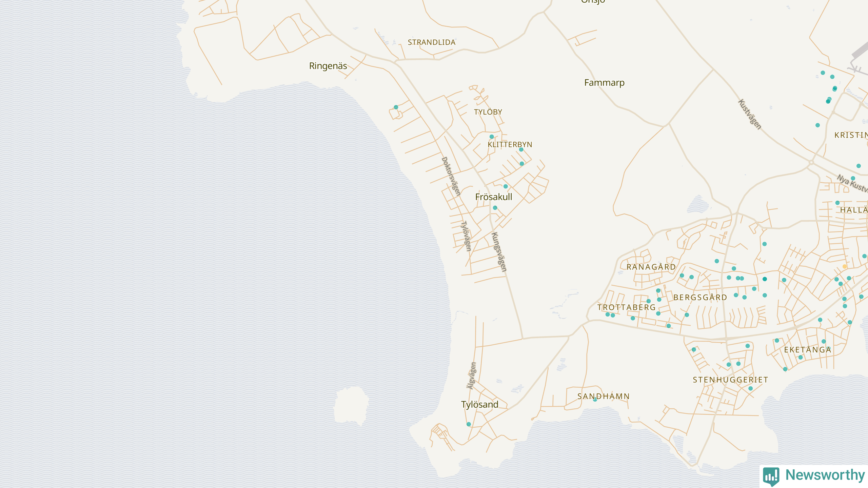Screen dimensions: 868x488
Task: Select the Ringenäs place label
Action: point(328,66)
